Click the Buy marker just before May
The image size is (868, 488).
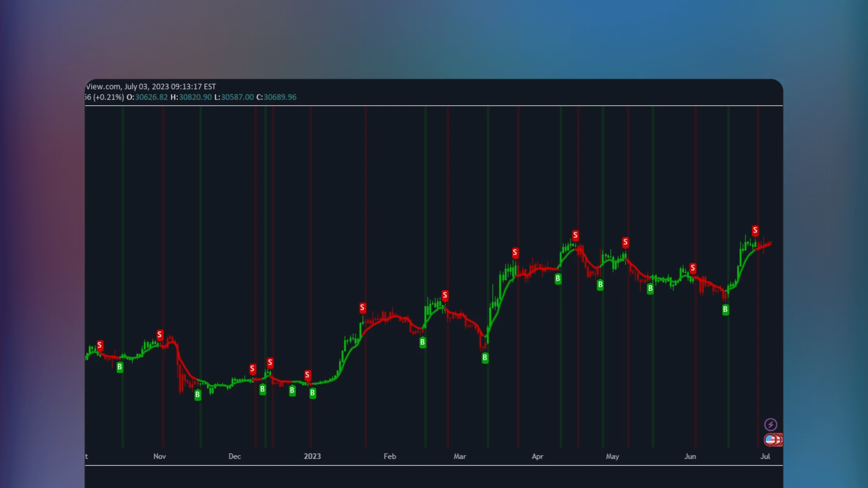(x=600, y=285)
